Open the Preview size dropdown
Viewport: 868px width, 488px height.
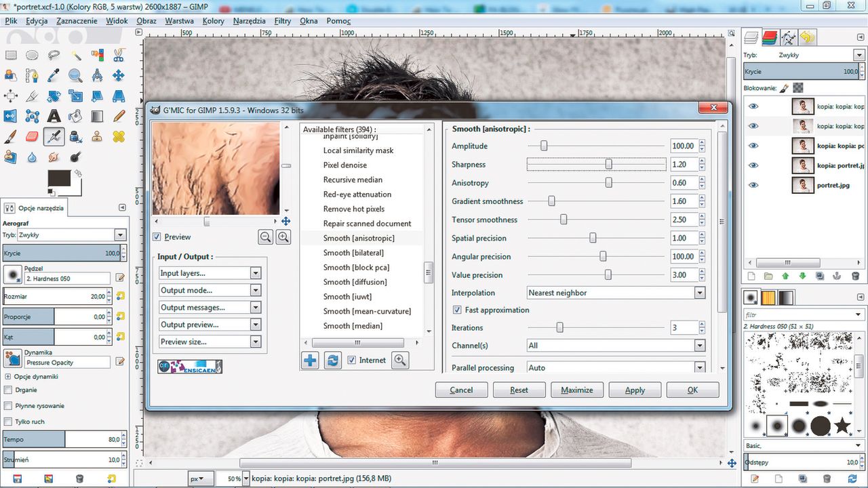pyautogui.click(x=210, y=342)
